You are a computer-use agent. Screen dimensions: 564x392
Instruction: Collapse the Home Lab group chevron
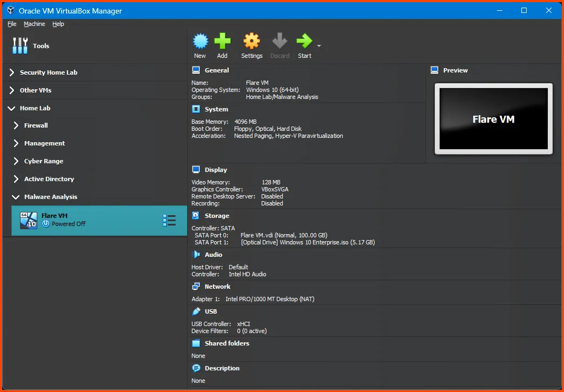[x=11, y=108]
